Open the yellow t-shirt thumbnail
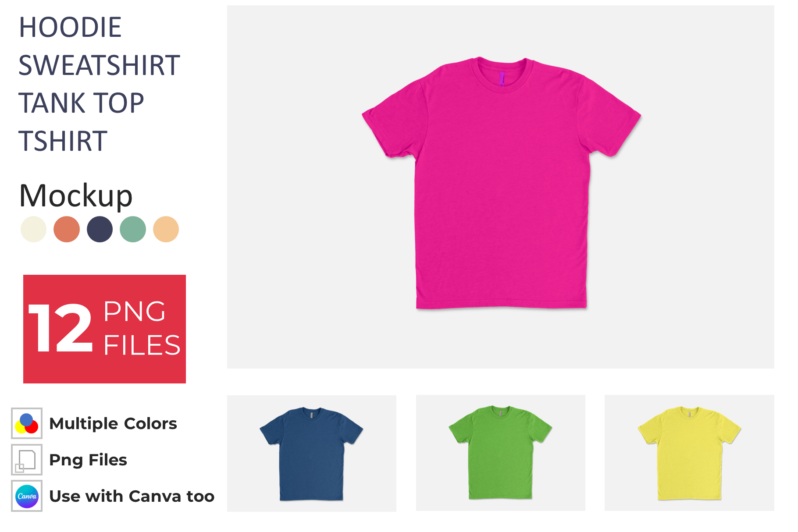Viewport: 798px width, 532px height. [689, 453]
